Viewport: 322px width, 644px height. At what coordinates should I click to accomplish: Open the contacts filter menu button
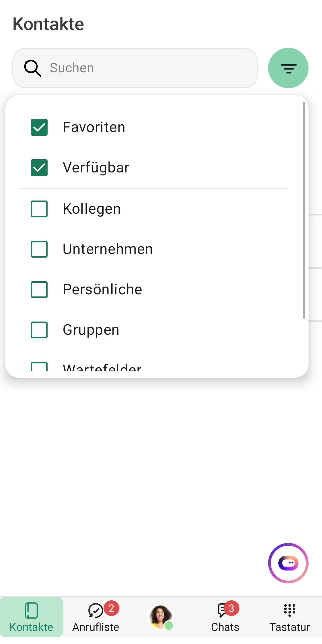point(288,68)
